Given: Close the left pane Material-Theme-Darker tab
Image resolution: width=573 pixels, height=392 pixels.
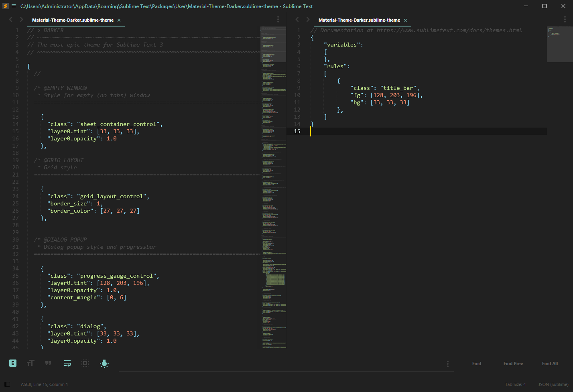Looking at the screenshot, I should coord(119,20).
